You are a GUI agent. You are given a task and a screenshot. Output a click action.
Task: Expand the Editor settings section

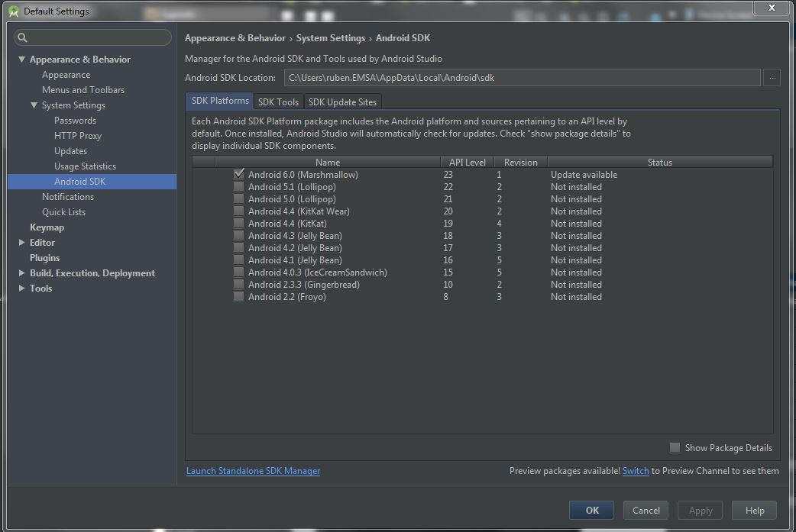[x=21, y=242]
